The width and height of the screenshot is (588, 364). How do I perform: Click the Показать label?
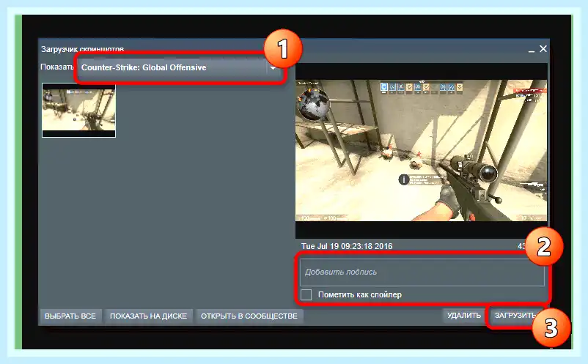pyautogui.click(x=57, y=67)
